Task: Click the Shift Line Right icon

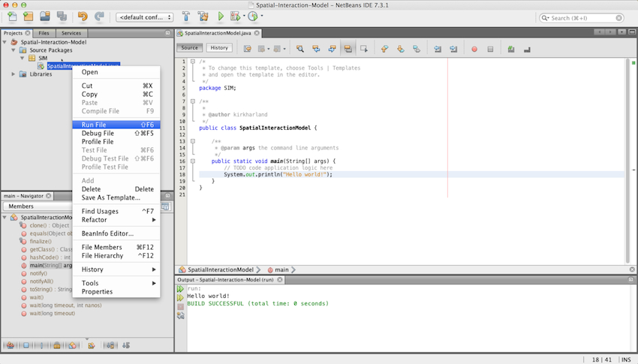Action: (x=453, y=50)
